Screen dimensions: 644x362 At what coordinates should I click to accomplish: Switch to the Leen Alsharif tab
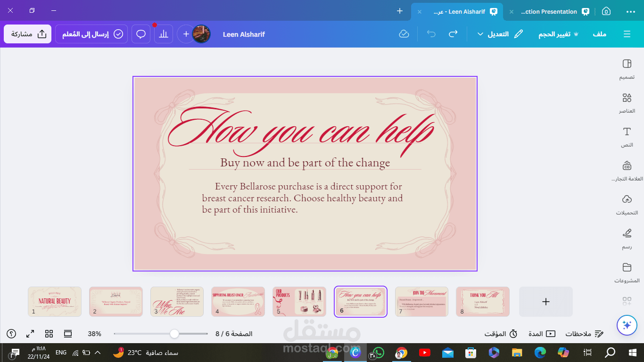(460, 11)
